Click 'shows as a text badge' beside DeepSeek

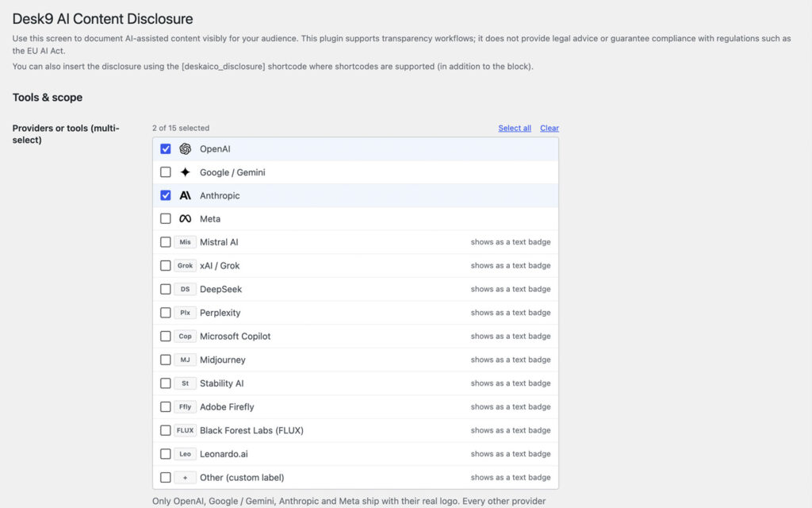511,289
